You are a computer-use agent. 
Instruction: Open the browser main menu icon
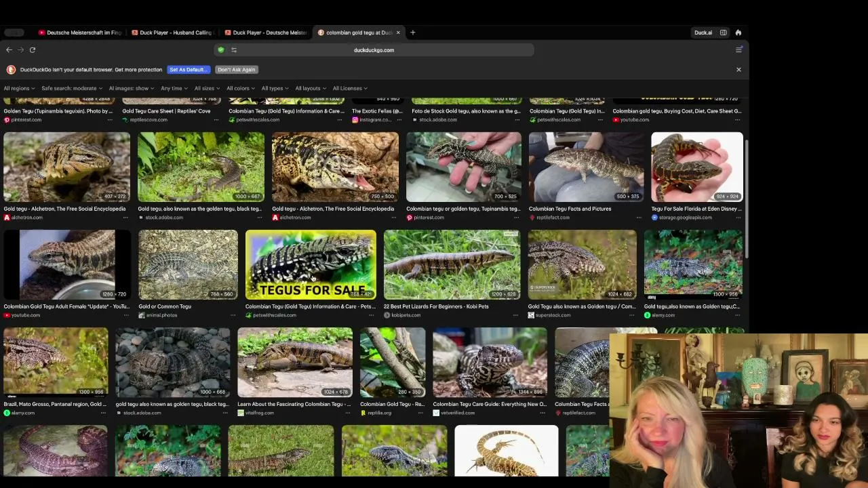coord(738,49)
